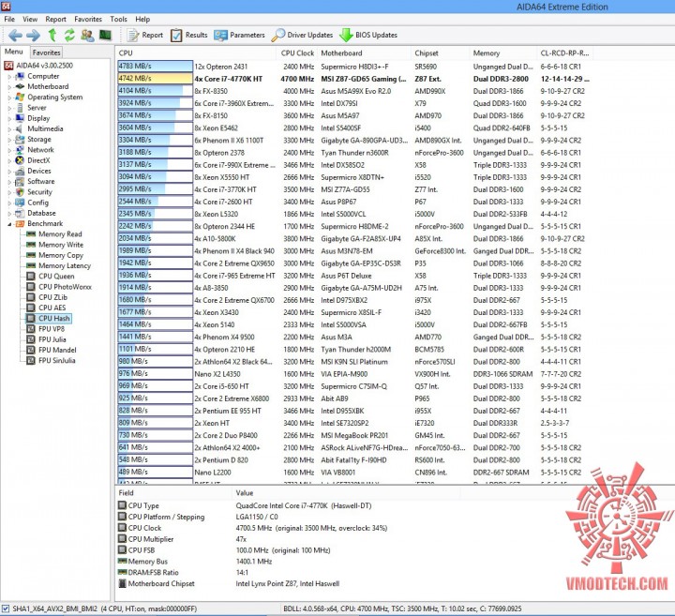
Task: Expand the Server tree node arrow
Action: tap(9, 108)
